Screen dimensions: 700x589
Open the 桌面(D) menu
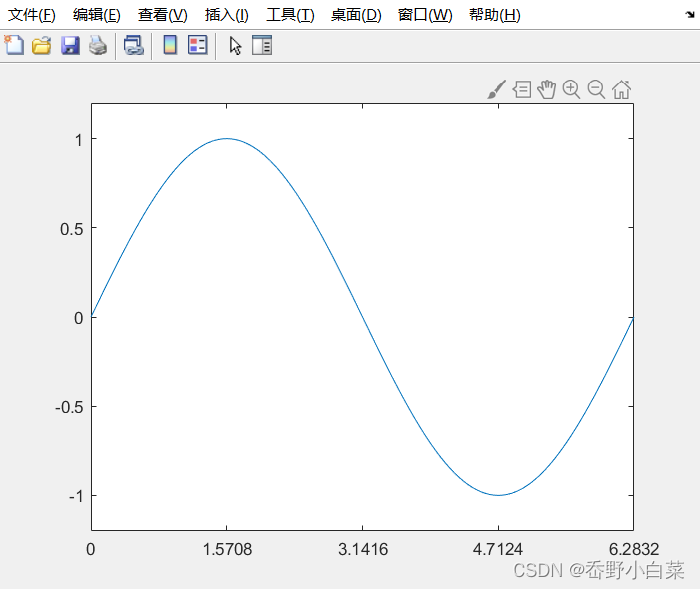pos(356,15)
